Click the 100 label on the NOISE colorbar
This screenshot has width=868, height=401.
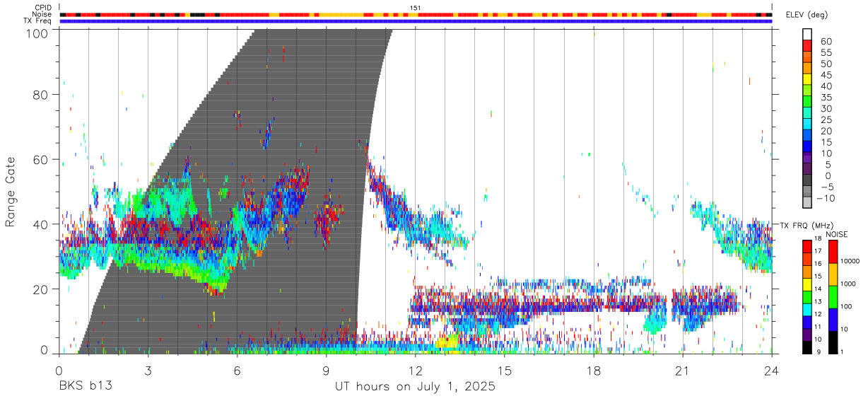click(848, 306)
